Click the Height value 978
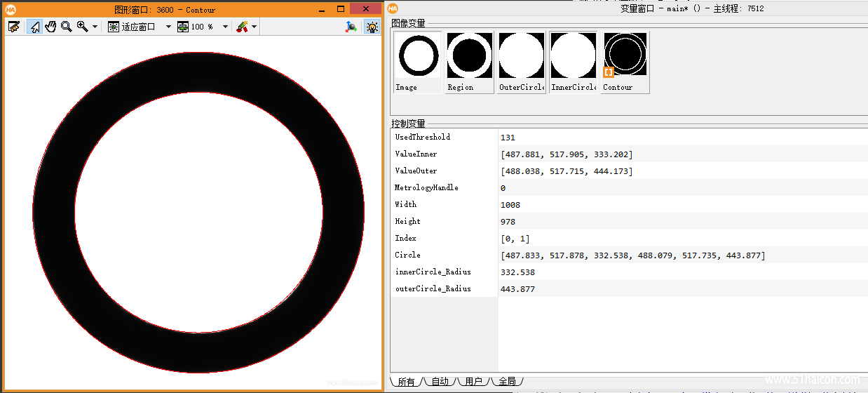Screen dimensions: 868x393 tap(508, 222)
